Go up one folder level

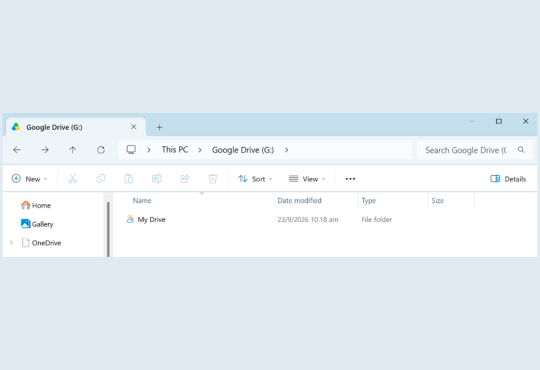point(73,150)
